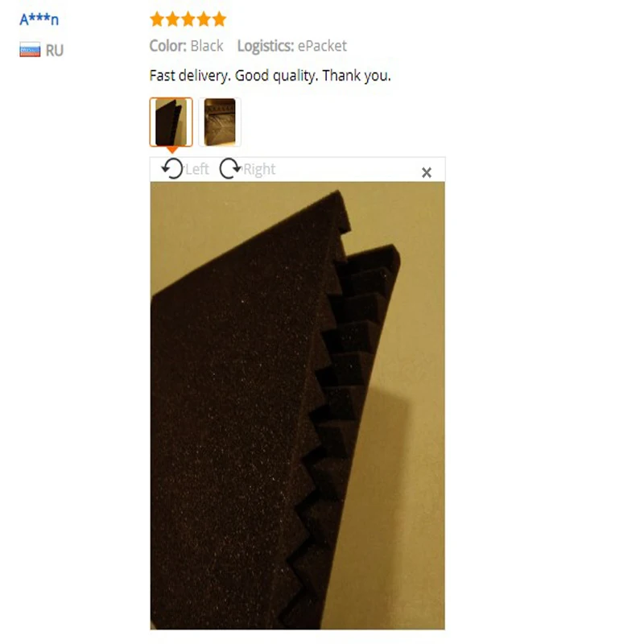Open reviewer profile A***n
The height and width of the screenshot is (644, 644).
pyautogui.click(x=39, y=19)
